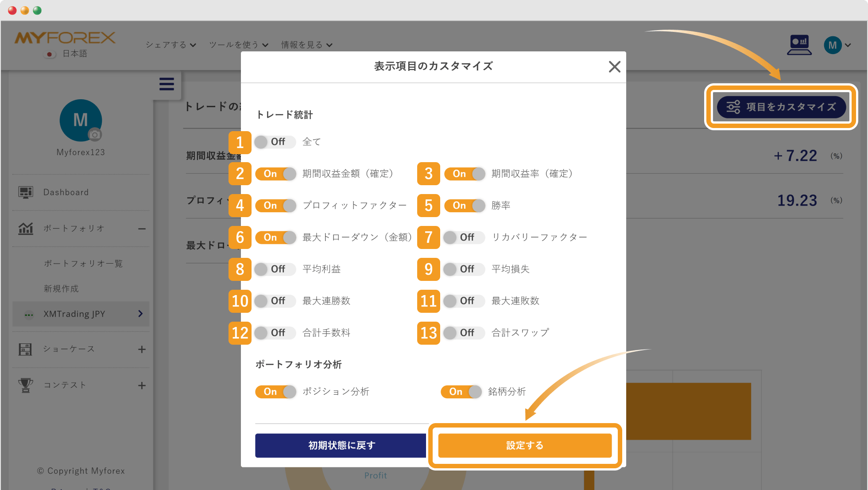This screenshot has height=490, width=868.
Task: Click the コンテスト trophy icon
Action: click(x=26, y=385)
